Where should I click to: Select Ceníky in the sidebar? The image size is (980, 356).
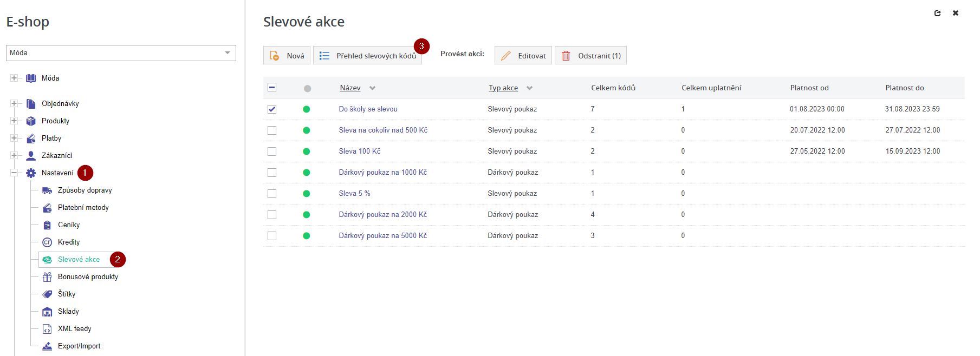(x=69, y=225)
